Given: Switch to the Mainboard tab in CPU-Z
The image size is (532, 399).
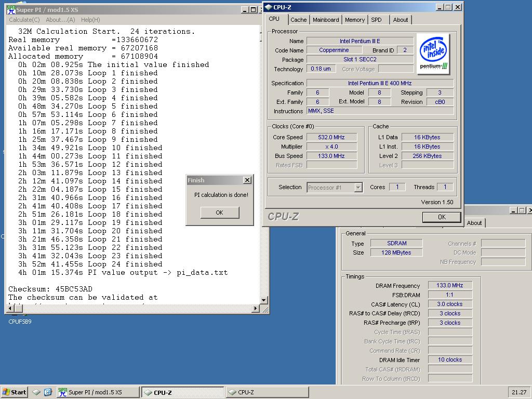Looking at the screenshot, I should tap(326, 20).
